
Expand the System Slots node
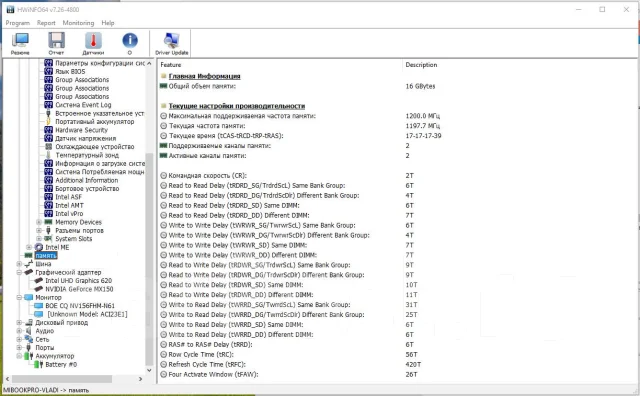tap(39, 239)
